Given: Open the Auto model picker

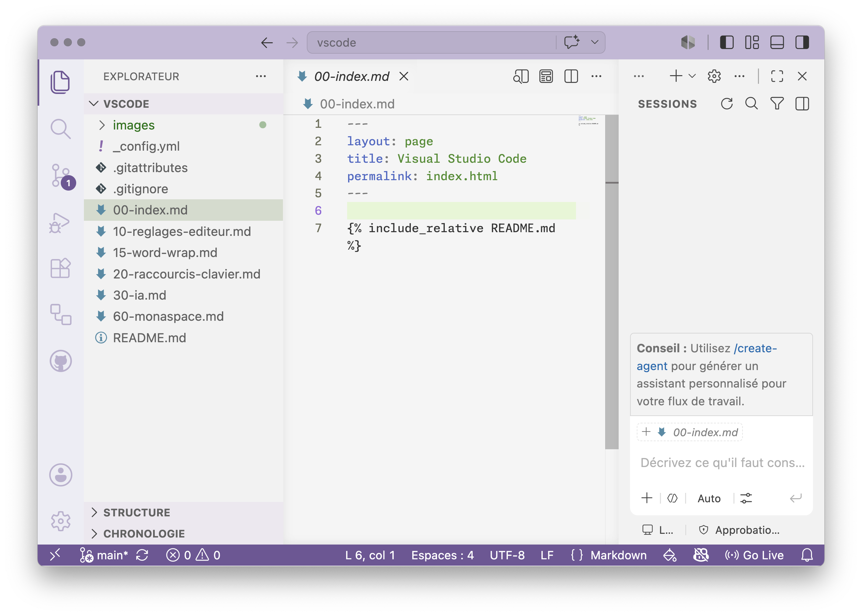Looking at the screenshot, I should click(709, 498).
